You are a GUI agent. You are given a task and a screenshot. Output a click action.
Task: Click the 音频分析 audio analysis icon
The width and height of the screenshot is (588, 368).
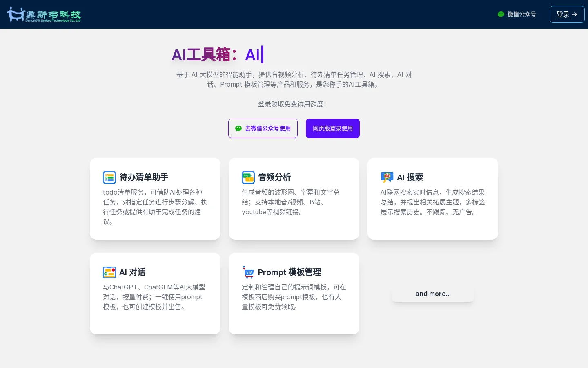[248, 177]
